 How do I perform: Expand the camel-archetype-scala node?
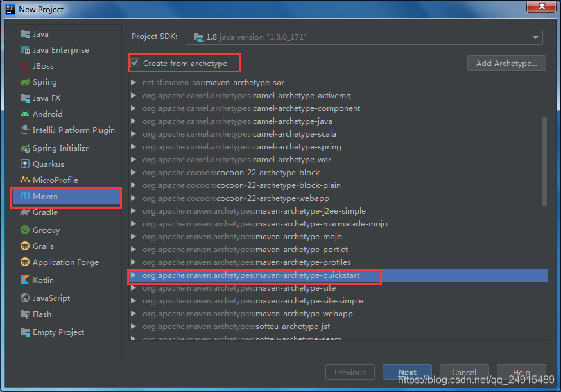pyautogui.click(x=134, y=134)
